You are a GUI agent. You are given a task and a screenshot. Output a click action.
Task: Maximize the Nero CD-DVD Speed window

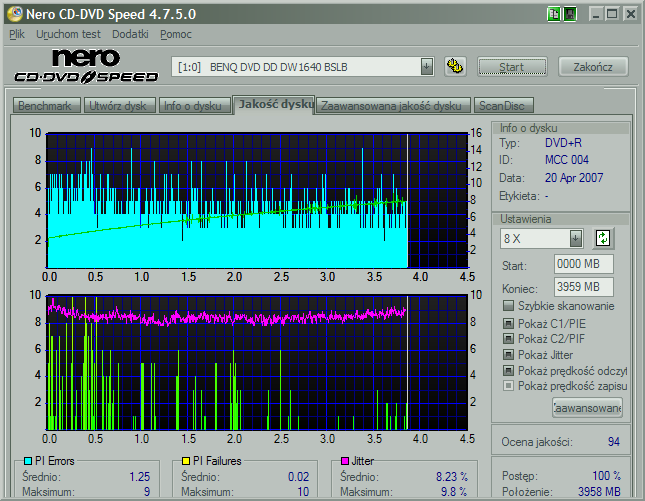pos(612,14)
